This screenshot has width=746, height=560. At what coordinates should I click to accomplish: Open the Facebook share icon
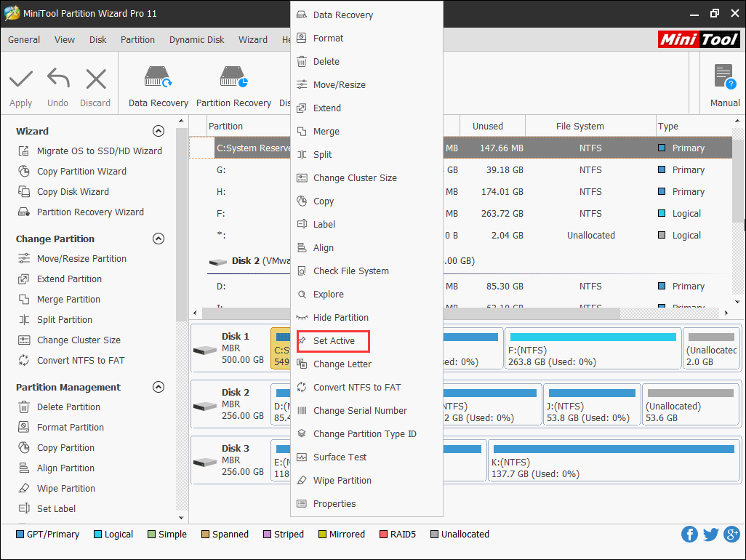(x=689, y=535)
